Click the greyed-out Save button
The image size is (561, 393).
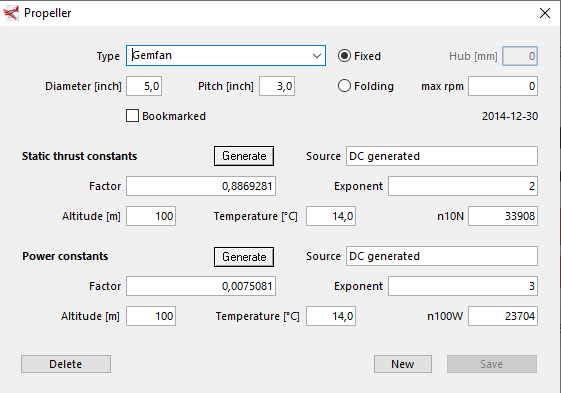pyautogui.click(x=492, y=364)
